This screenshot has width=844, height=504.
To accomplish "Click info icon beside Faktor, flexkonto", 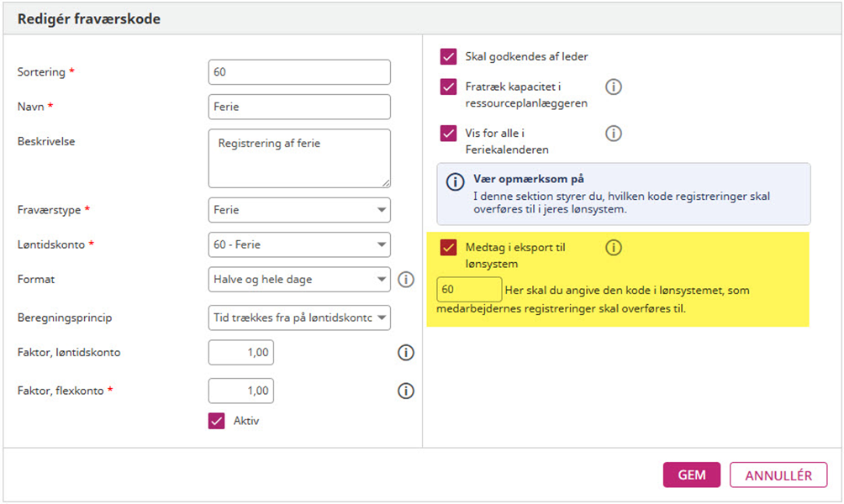I will 406,391.
